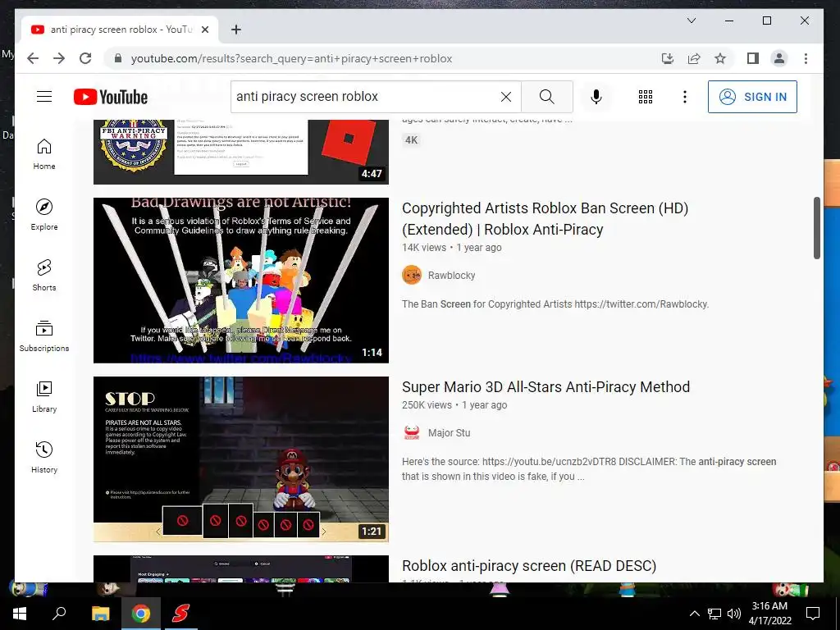Open the FBI anti-piracy warning thumbnail
840x630 pixels.
241,152
